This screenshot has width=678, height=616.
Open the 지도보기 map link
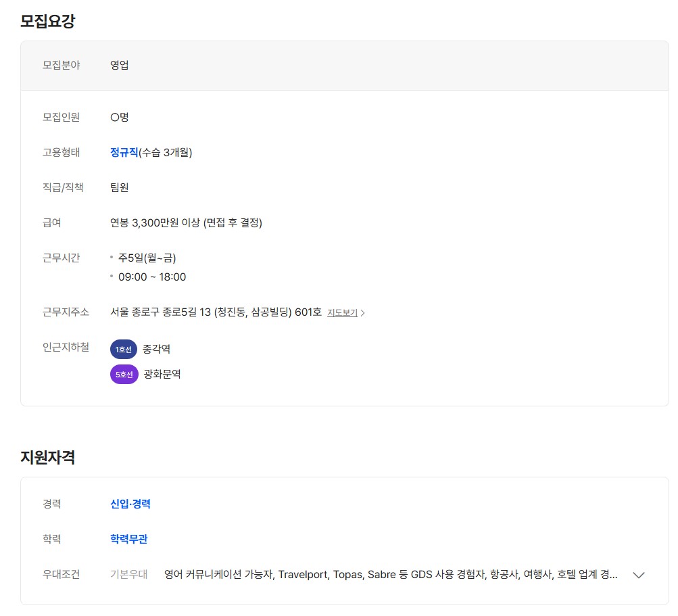tap(342, 313)
